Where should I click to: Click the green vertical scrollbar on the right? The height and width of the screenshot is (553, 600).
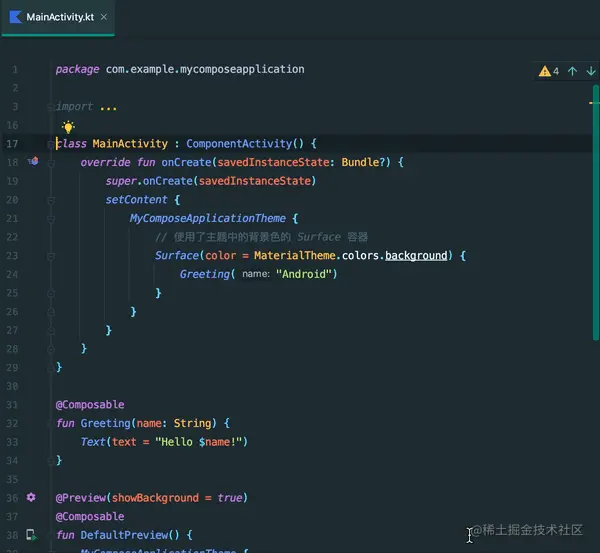coord(595,212)
